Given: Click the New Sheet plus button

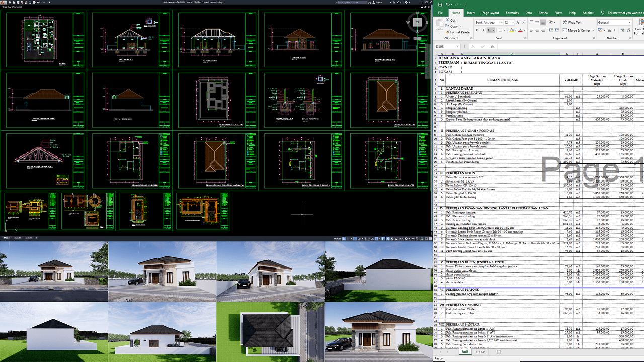Looking at the screenshot, I should tap(499, 352).
